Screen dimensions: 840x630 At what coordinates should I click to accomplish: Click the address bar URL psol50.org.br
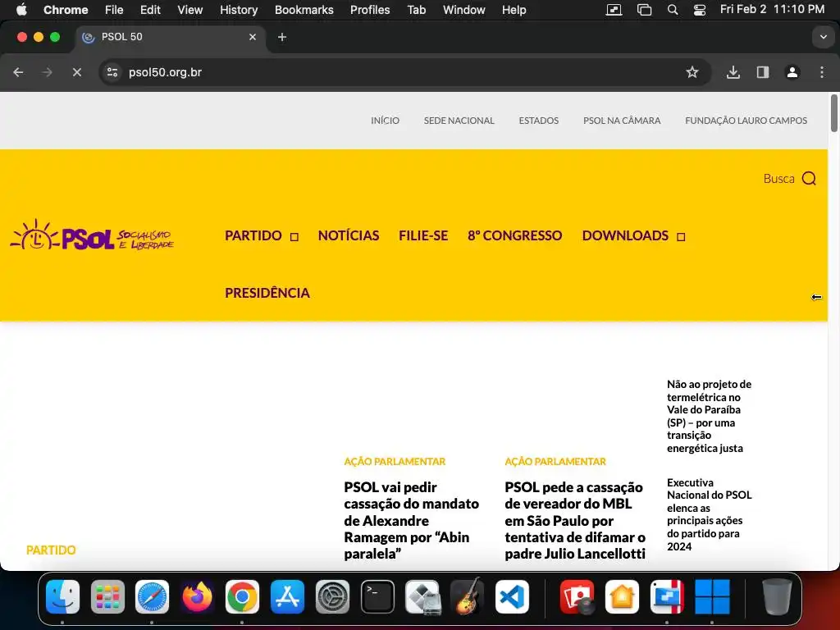pos(165,72)
